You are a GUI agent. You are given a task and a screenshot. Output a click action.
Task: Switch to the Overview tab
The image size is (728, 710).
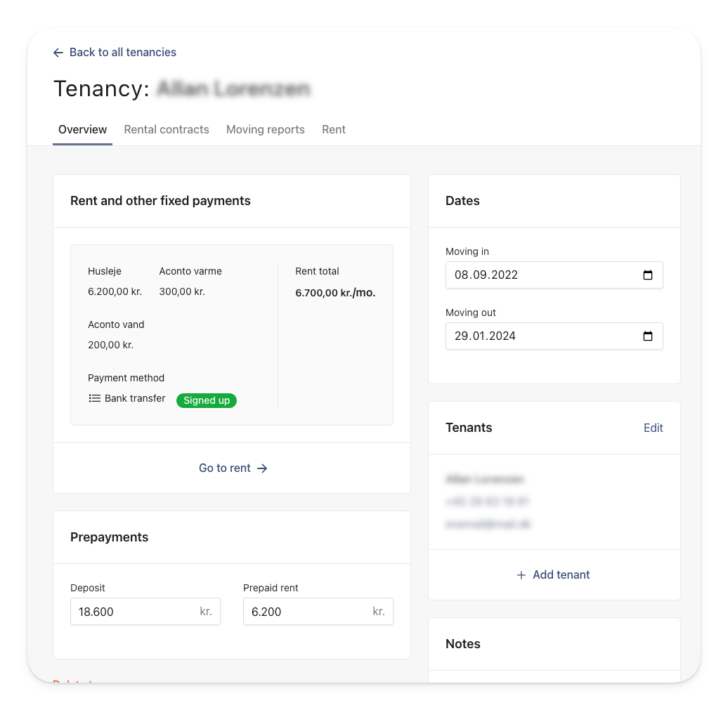[83, 129]
